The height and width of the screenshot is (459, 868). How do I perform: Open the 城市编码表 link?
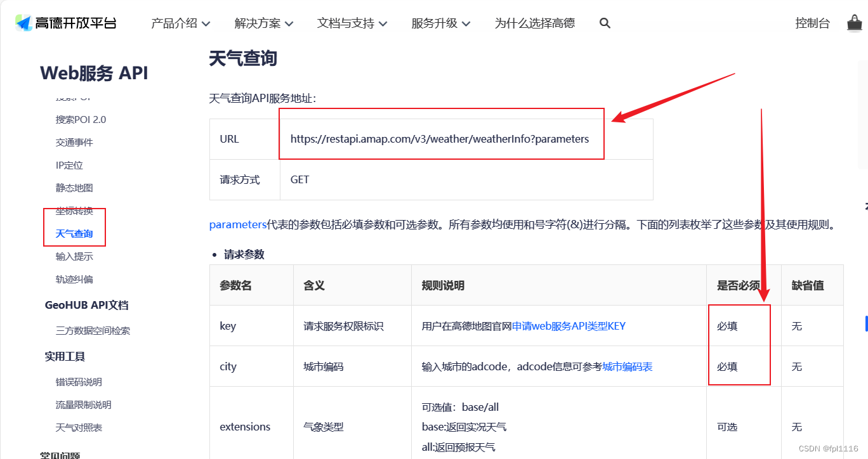(x=628, y=366)
